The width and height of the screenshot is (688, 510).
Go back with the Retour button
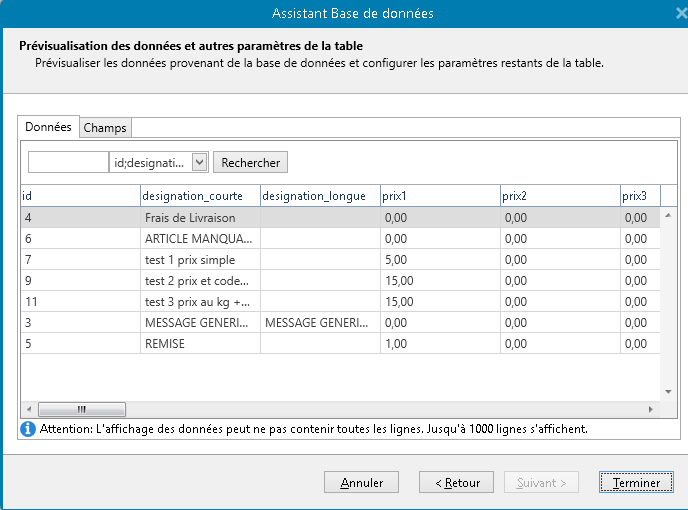(456, 482)
